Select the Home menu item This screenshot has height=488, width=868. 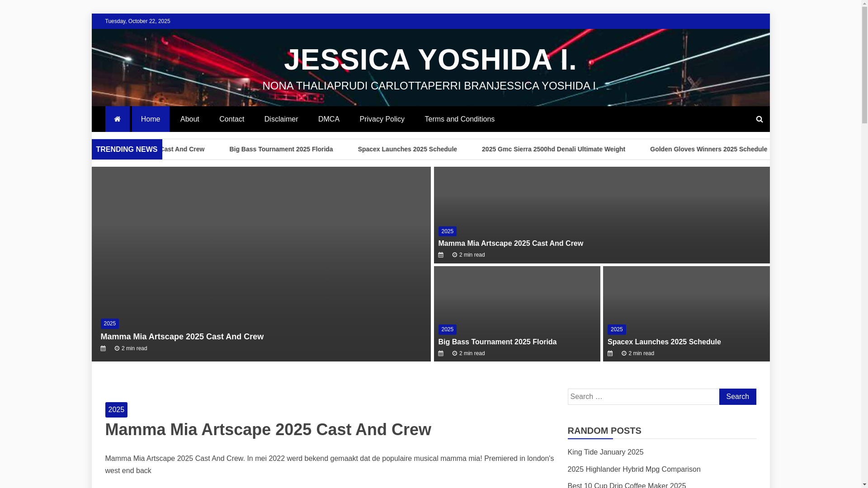[151, 119]
